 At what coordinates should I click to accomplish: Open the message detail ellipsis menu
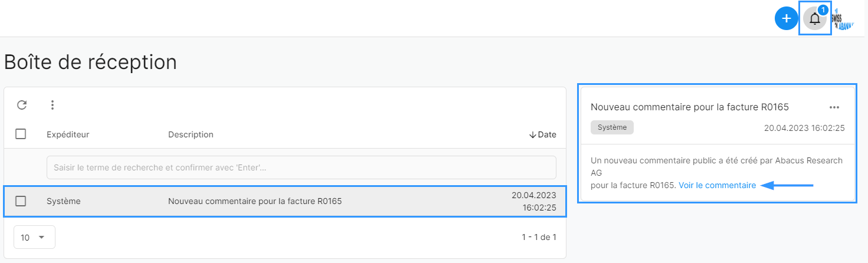[x=834, y=107]
